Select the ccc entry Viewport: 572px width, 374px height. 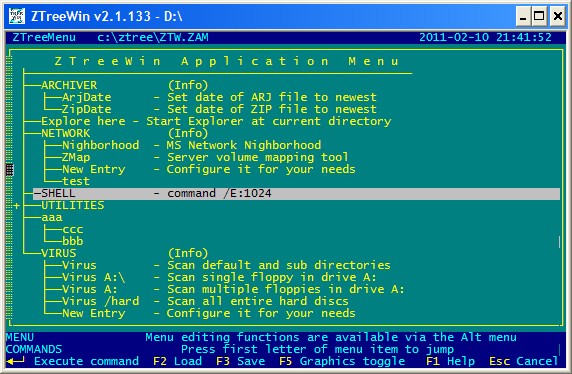(x=73, y=230)
